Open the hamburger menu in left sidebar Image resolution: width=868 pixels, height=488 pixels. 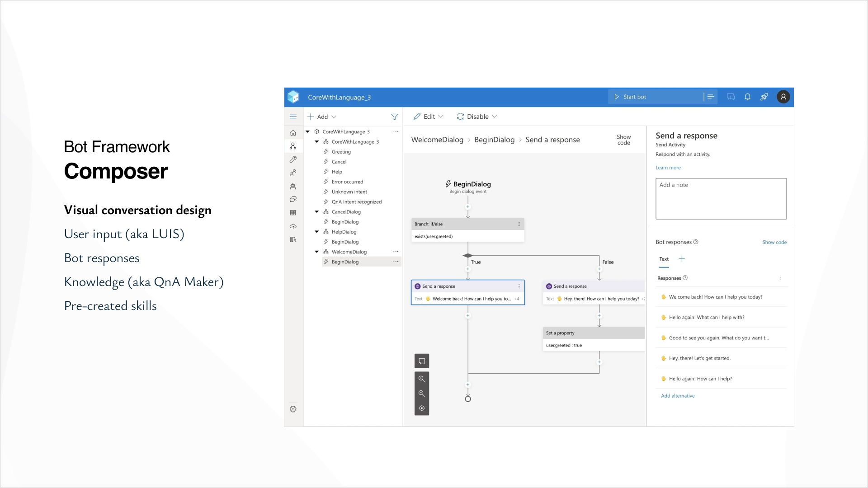(293, 117)
